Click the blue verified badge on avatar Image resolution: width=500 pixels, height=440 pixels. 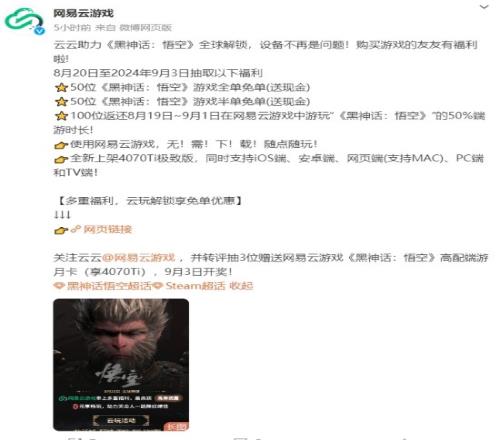40,31
